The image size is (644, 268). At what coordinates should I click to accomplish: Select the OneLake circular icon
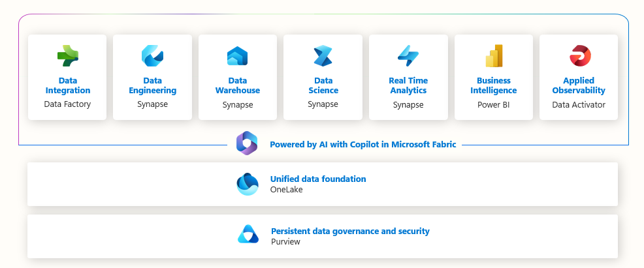click(x=248, y=185)
